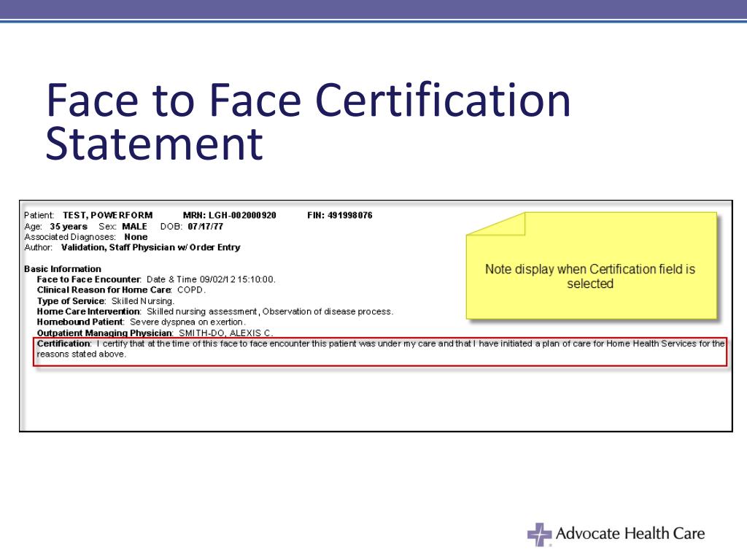This screenshot has height=560, width=747.
Task: Click the yellow sticky note about Certification field
Action: [591, 265]
